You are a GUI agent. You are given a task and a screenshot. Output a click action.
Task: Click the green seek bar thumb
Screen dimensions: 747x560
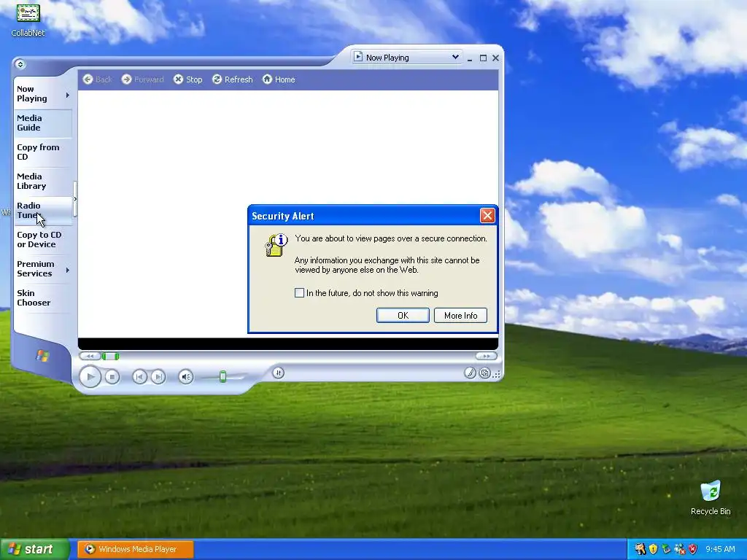[x=110, y=356]
